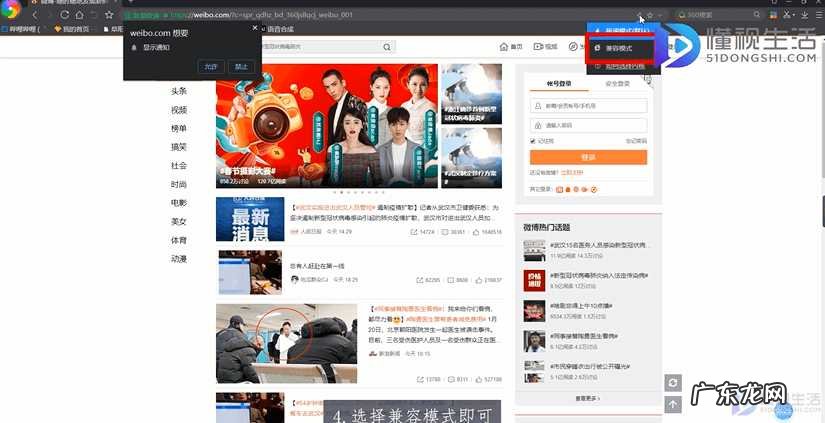
Task: Click repost icon on the 最新消息 post
Action: 414,232
